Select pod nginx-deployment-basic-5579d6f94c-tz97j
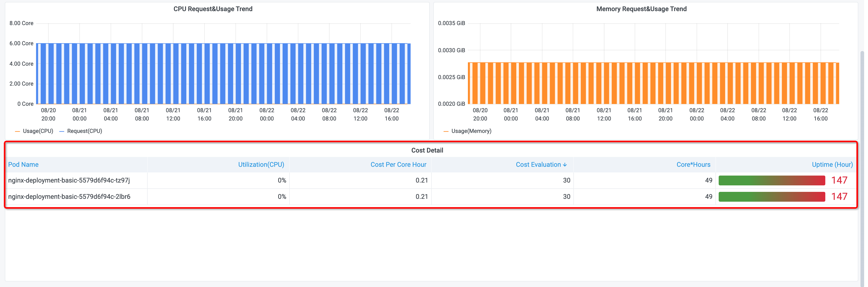Viewport: 868px width, 287px height. (x=69, y=180)
